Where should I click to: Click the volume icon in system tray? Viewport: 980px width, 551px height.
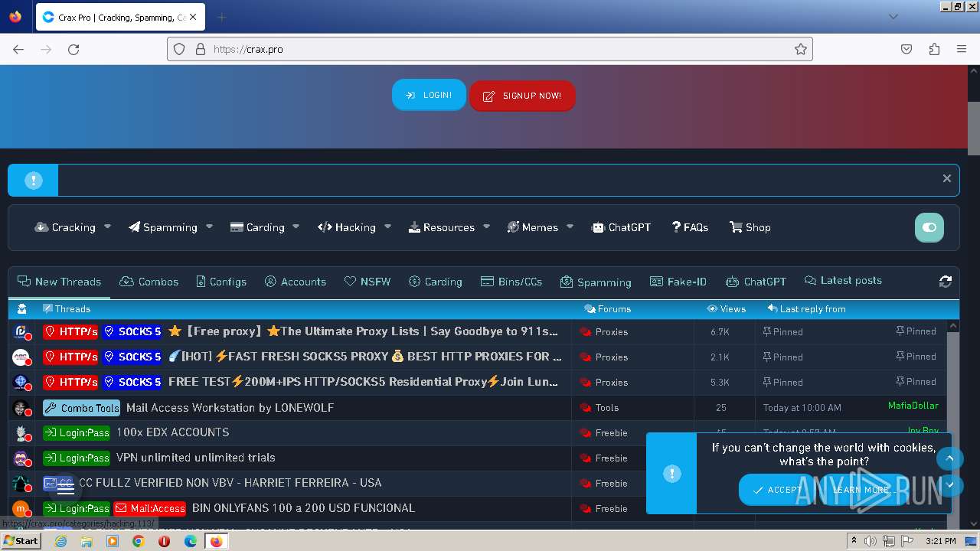coord(871,541)
